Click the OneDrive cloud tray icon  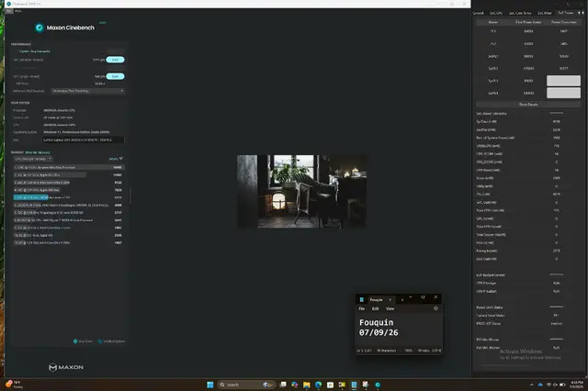pyautogui.click(x=540, y=385)
